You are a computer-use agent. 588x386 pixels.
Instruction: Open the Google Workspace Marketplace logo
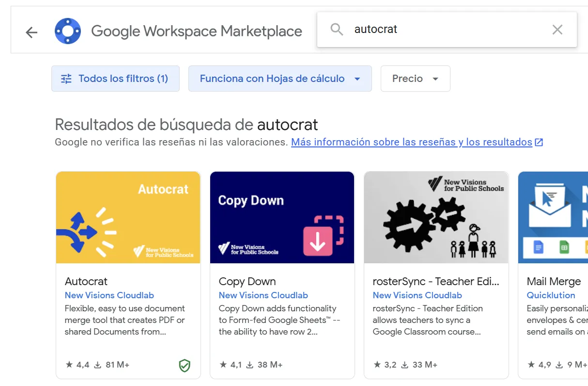point(68,31)
